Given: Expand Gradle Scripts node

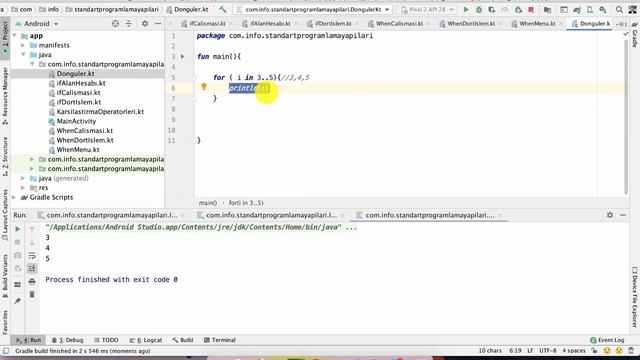Looking at the screenshot, I should click(15, 197).
